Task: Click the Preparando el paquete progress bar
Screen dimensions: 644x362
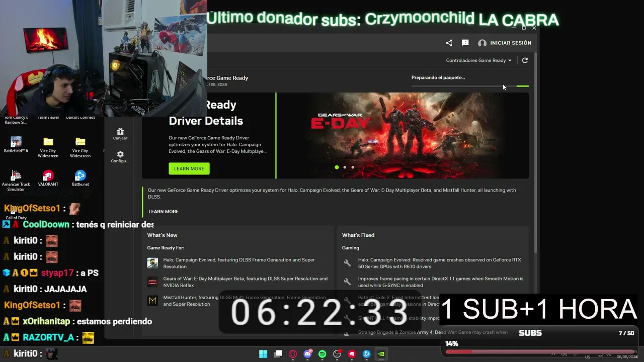Action: [x=470, y=86]
